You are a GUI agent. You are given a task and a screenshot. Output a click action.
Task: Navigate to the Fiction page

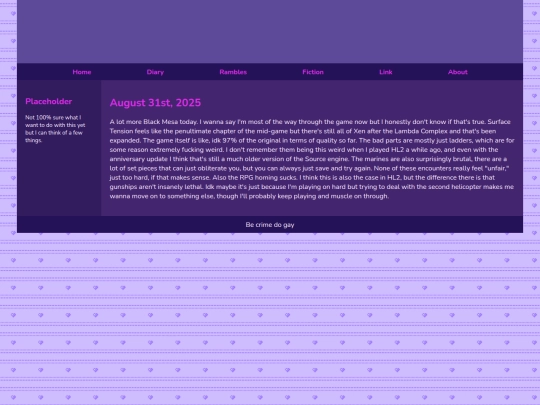pos(313,72)
